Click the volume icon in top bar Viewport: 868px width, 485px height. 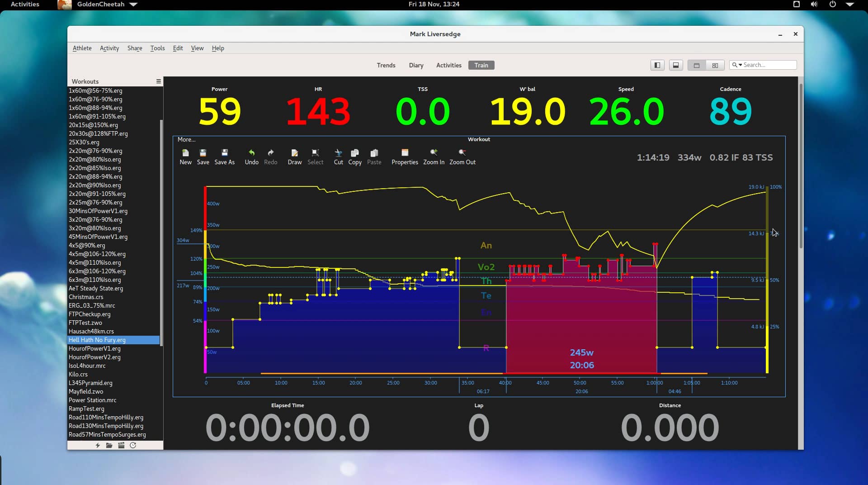814,4
